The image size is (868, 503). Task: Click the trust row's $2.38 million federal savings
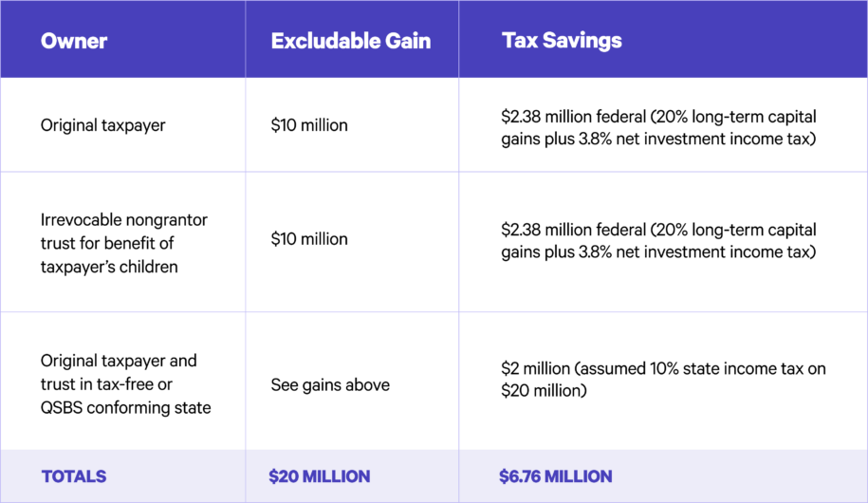coord(658,239)
